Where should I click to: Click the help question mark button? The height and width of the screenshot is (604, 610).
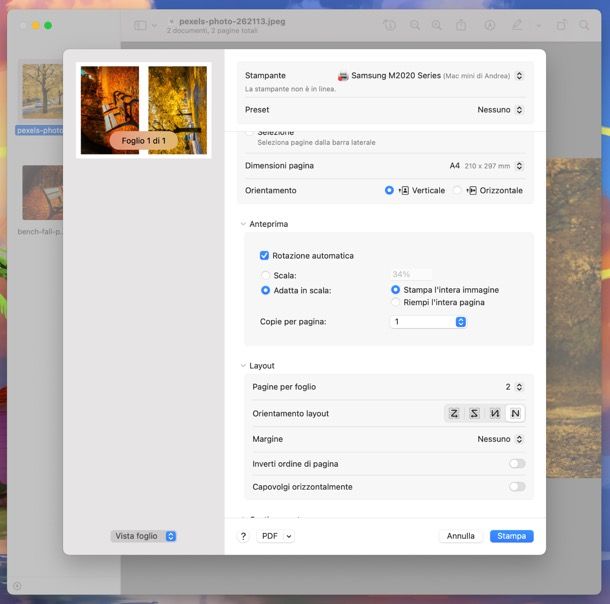pos(243,536)
